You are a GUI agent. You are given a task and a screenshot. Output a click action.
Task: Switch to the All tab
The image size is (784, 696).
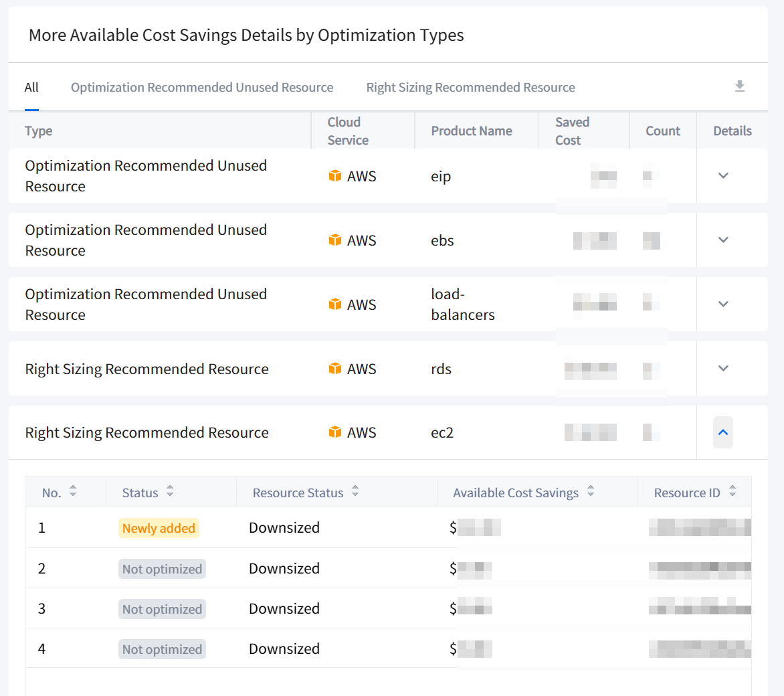[31, 88]
